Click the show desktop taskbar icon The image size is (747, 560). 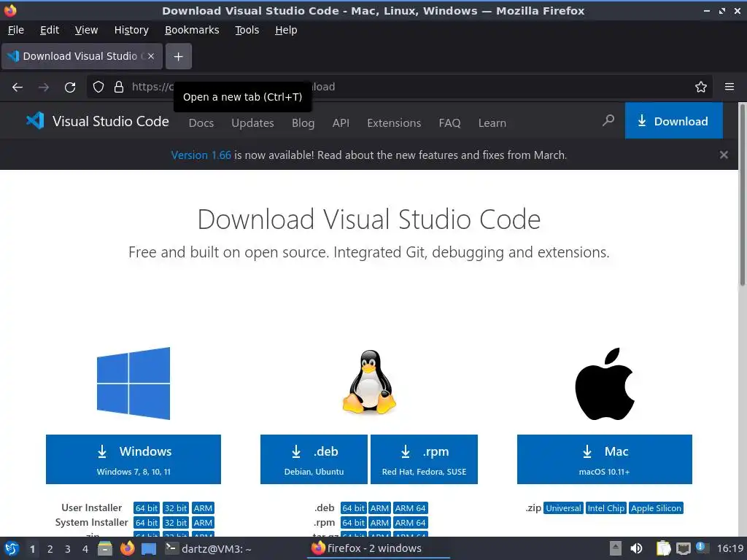pyautogui.click(x=149, y=549)
